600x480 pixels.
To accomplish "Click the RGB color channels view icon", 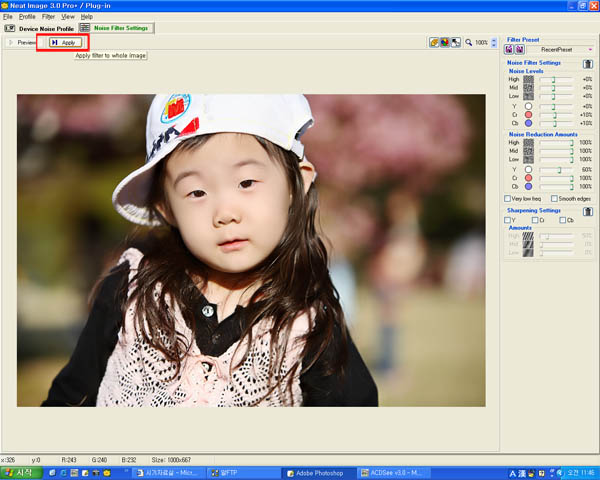I will click(445, 42).
